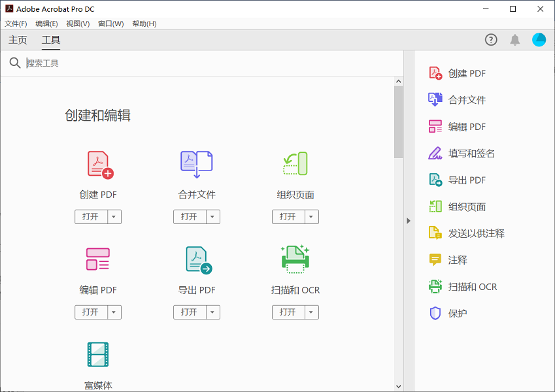
Task: Click the scrollbar down arrow
Action: point(399,386)
